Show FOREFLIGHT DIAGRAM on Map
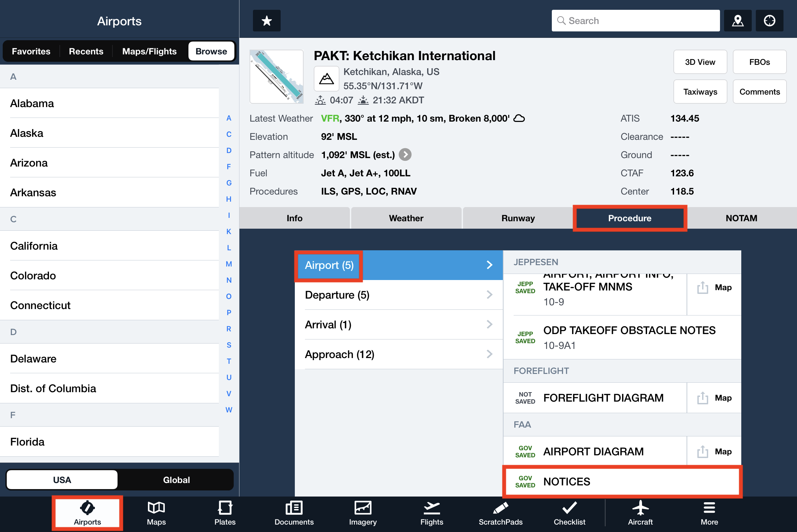The image size is (797, 532). coord(723,398)
